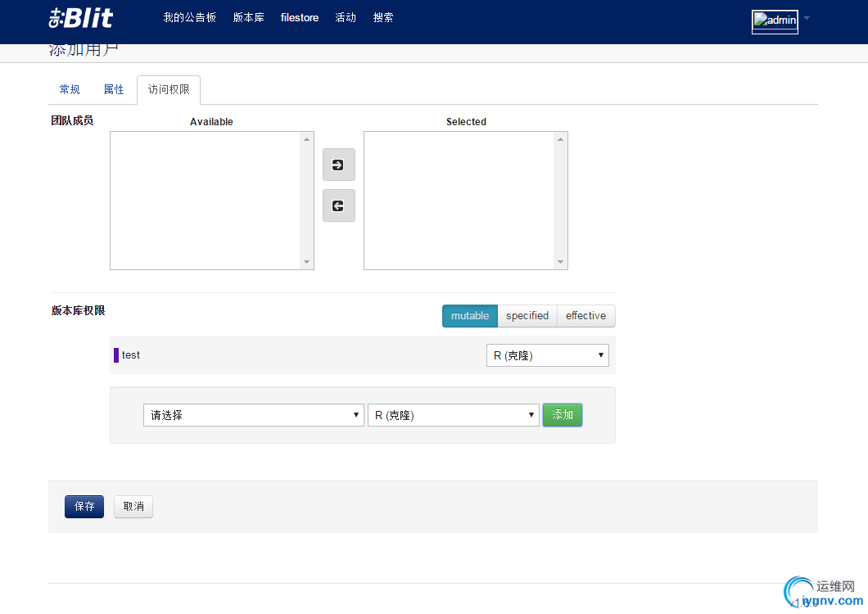Click 取消 to cancel
Screen dimensions: 868x614
coord(133,507)
